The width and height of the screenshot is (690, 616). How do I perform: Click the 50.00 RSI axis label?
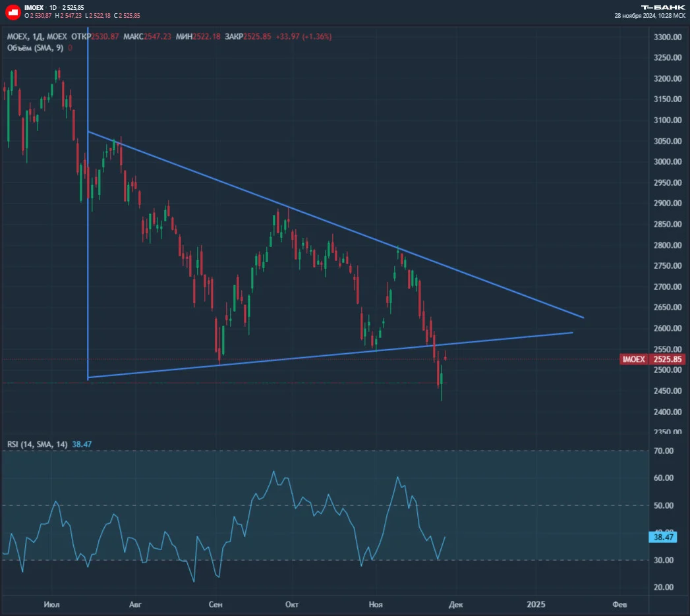point(664,505)
